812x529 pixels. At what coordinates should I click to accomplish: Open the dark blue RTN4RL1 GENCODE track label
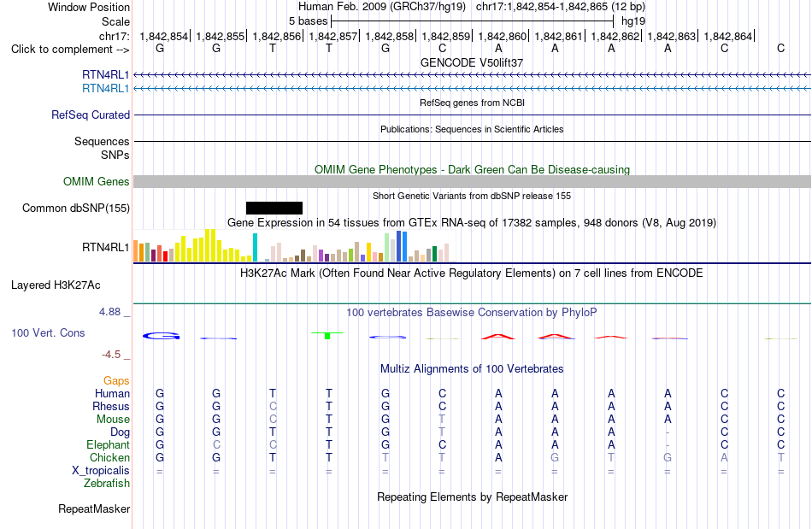[x=105, y=75]
